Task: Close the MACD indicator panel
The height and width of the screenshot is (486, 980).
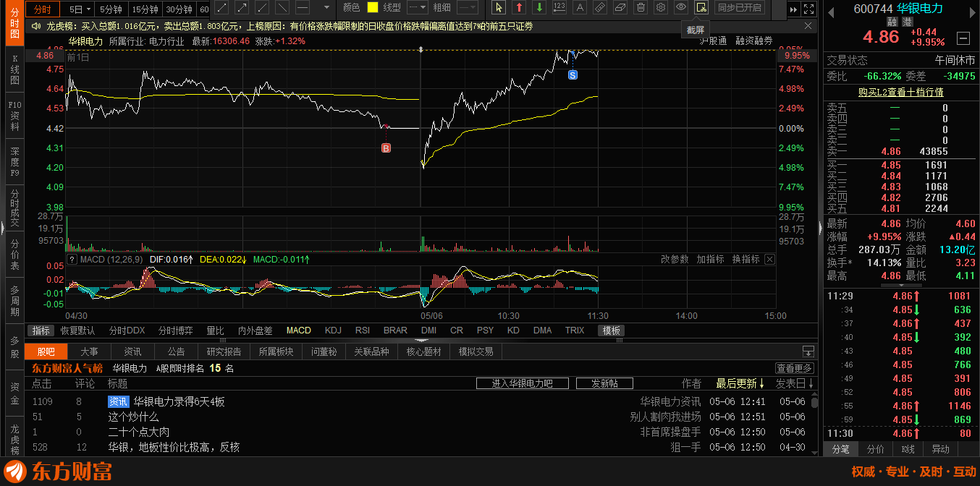Action: pyautogui.click(x=769, y=259)
